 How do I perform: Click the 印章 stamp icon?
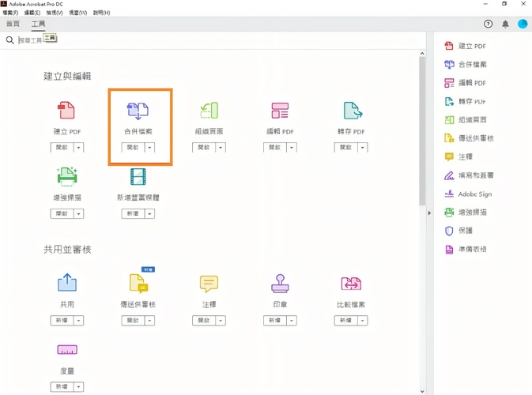(280, 283)
